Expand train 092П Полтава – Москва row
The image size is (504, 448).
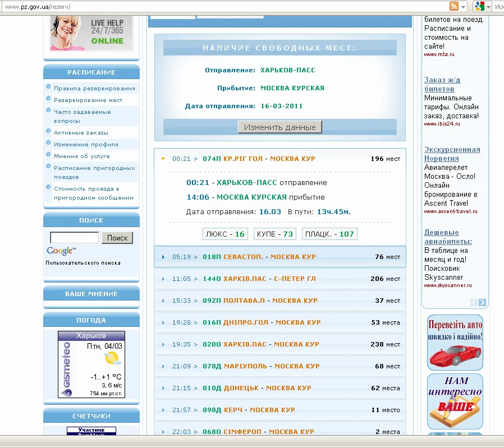point(280,301)
